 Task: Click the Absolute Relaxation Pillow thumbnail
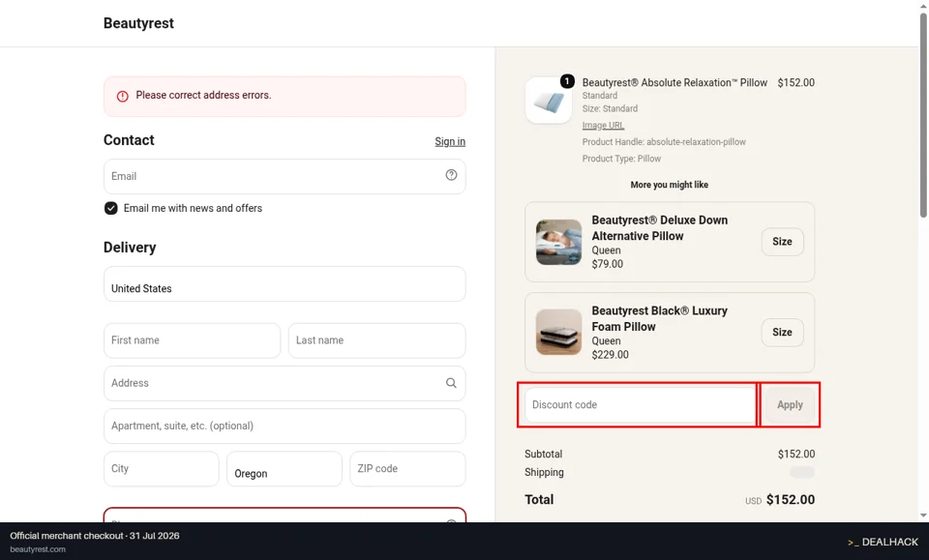tap(549, 100)
